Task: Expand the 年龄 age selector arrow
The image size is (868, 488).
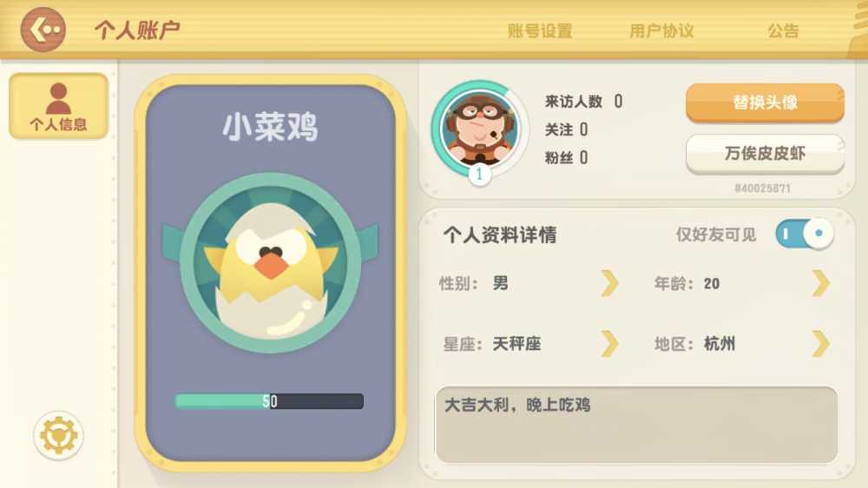Action: (x=821, y=284)
